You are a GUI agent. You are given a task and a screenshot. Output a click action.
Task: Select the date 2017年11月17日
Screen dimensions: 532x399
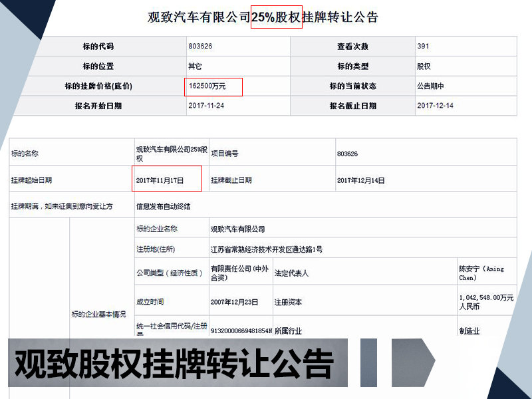click(x=160, y=180)
